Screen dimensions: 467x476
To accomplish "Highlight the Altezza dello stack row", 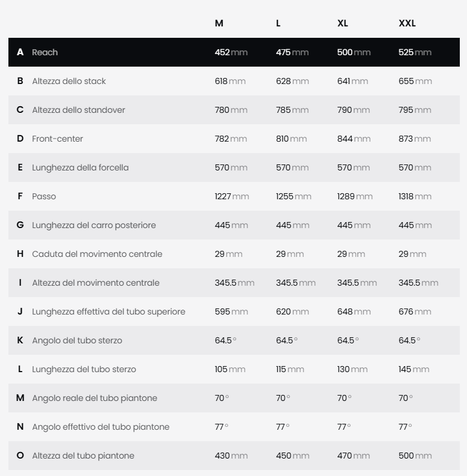I will point(68,81).
